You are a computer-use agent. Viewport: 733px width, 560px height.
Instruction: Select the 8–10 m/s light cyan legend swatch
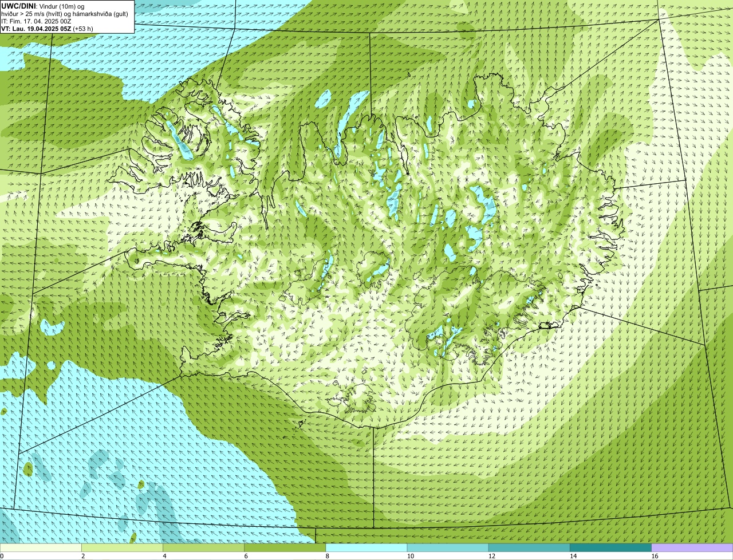click(366, 547)
